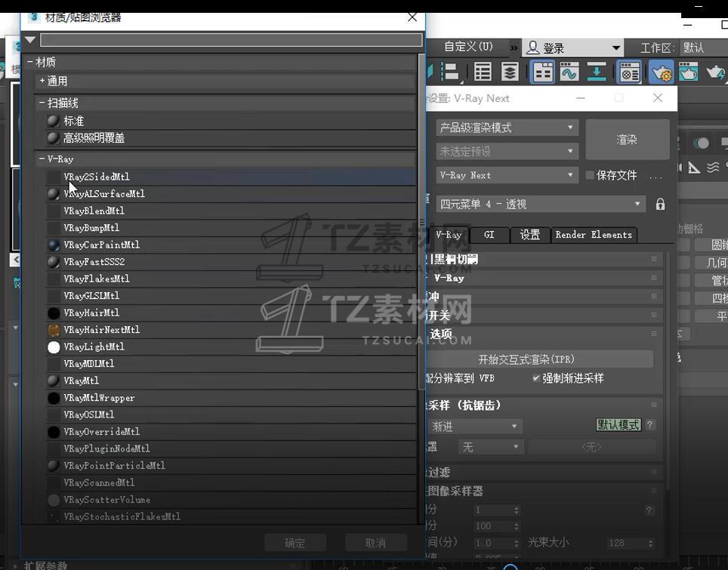The height and width of the screenshot is (570, 728).
Task: Open the 产品级渲染模式 dropdown
Action: point(507,128)
